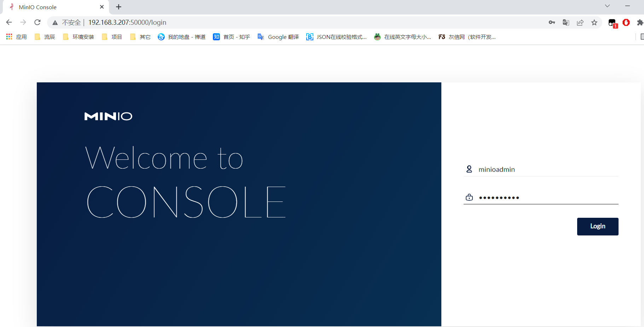This screenshot has height=327, width=644.
Task: Reload the page with refresh icon
Action: coord(37,22)
